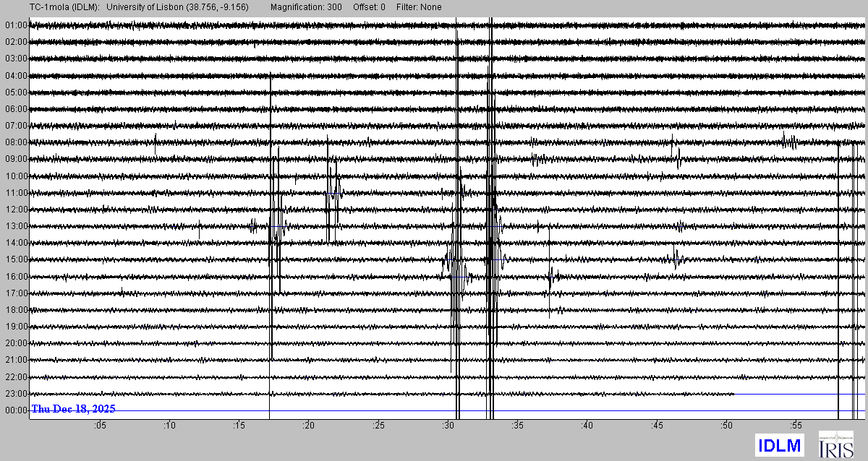Viewport: 868px width, 461px height.
Task: Select the 20:00 hour trace label
Action: tap(16, 343)
